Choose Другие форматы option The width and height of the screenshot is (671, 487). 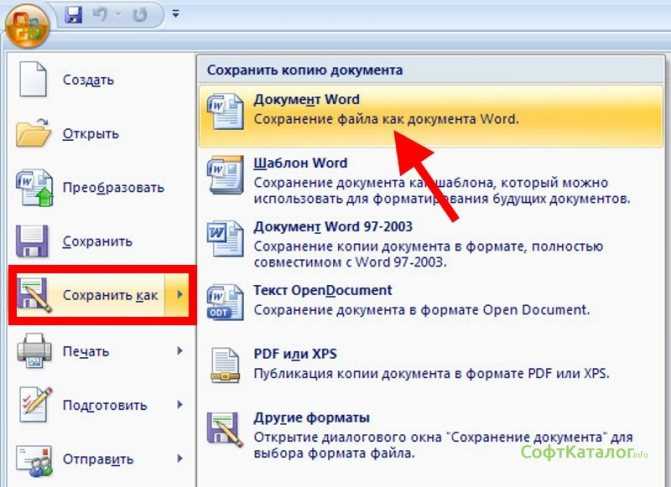click(x=431, y=435)
